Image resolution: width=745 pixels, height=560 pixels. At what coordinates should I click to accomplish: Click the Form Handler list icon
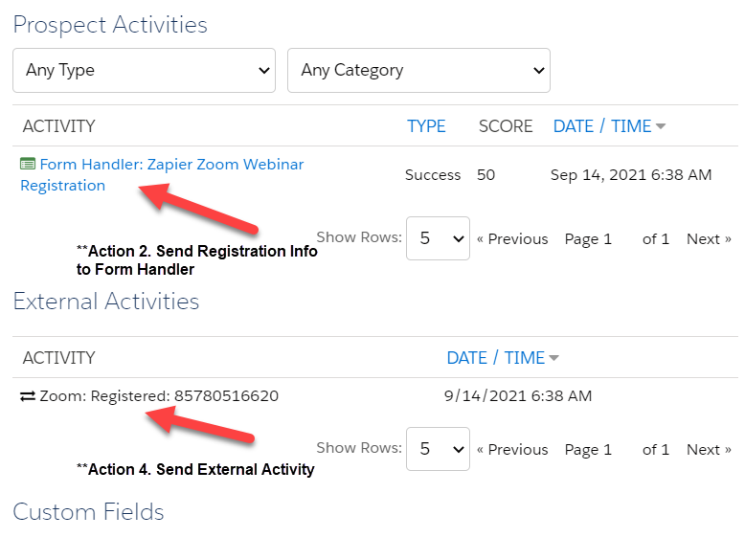point(28,165)
